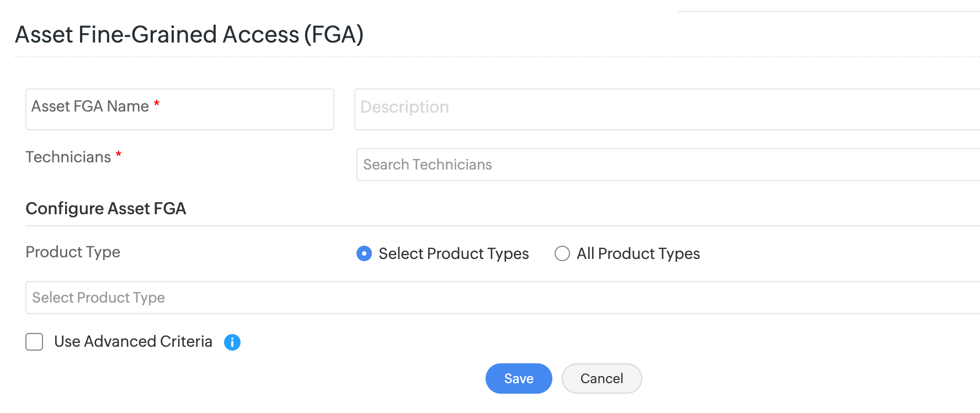Image resolution: width=980 pixels, height=413 pixels.
Task: Enable the Use Advanced Criteria checkbox
Action: point(34,342)
